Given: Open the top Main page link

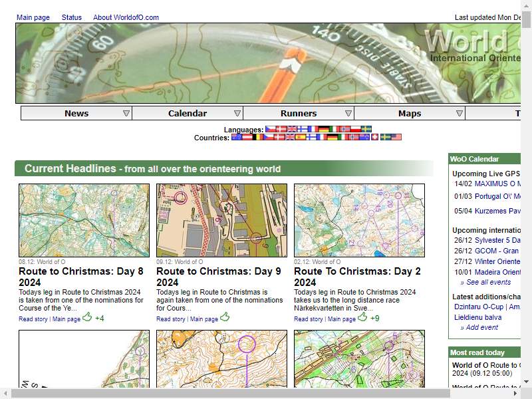Looking at the screenshot, I should (x=33, y=17).
